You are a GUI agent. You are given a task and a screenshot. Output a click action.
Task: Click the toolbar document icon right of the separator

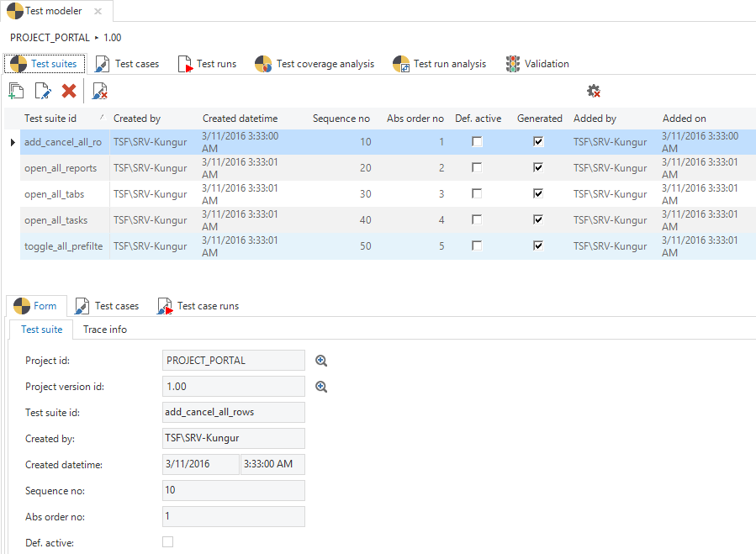point(100,91)
